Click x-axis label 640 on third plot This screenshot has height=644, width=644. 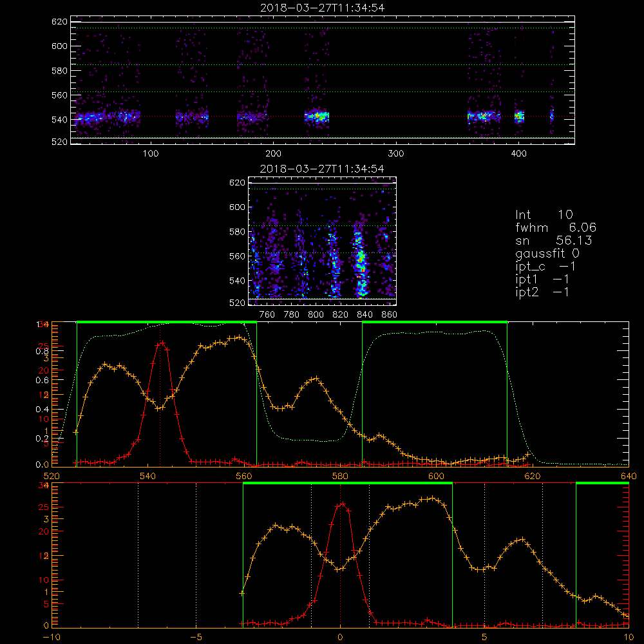629,477
